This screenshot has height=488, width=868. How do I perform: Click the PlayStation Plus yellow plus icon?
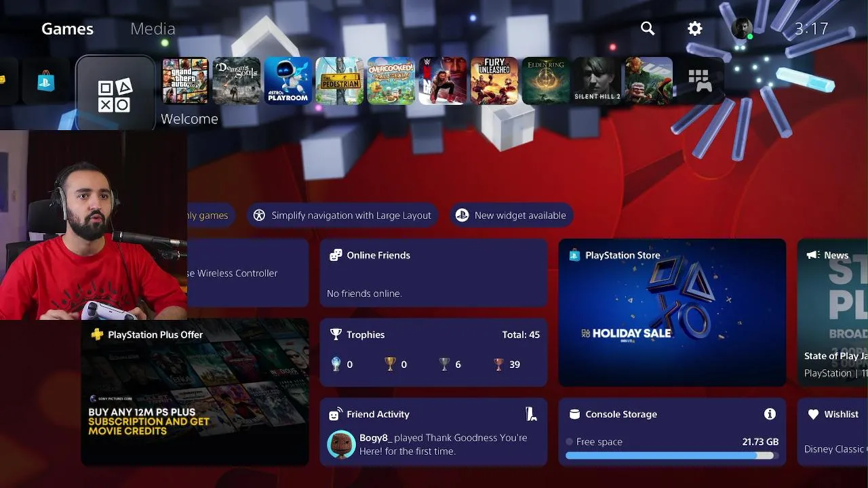click(97, 334)
